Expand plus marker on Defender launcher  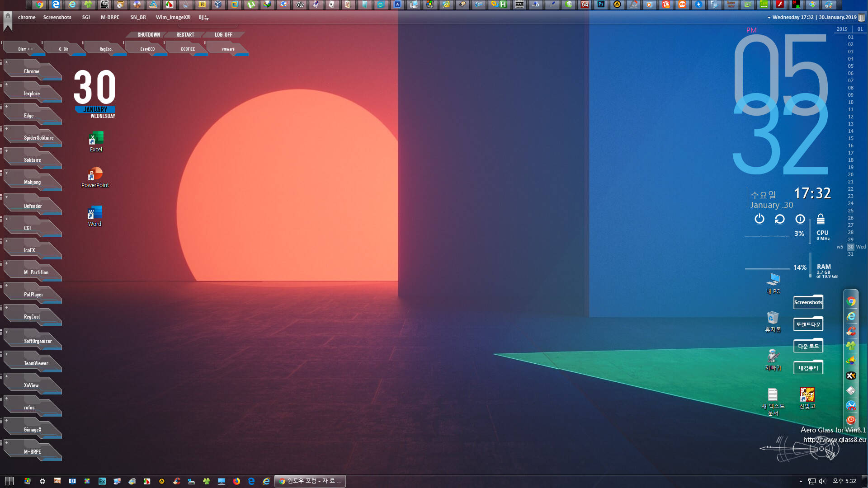click(x=6, y=197)
